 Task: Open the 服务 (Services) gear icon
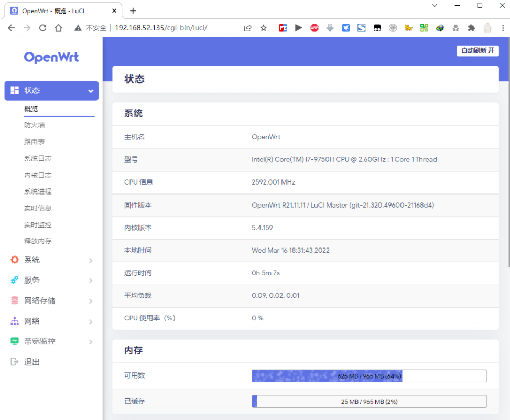(x=14, y=279)
